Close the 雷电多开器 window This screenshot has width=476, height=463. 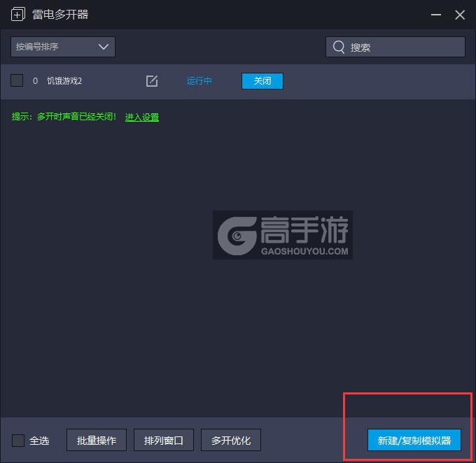pos(460,15)
